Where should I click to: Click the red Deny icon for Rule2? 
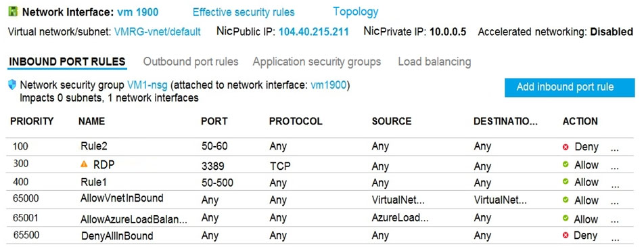(x=566, y=147)
